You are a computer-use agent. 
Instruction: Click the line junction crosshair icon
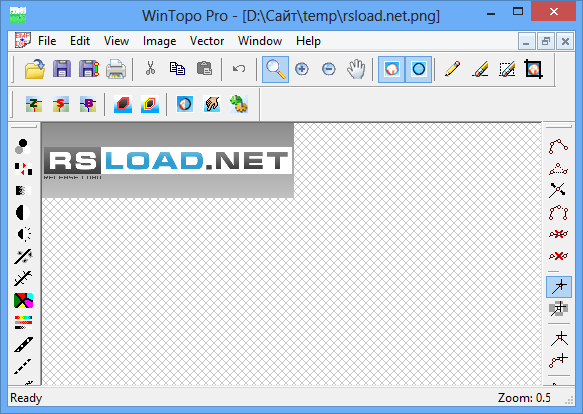pyautogui.click(x=559, y=338)
